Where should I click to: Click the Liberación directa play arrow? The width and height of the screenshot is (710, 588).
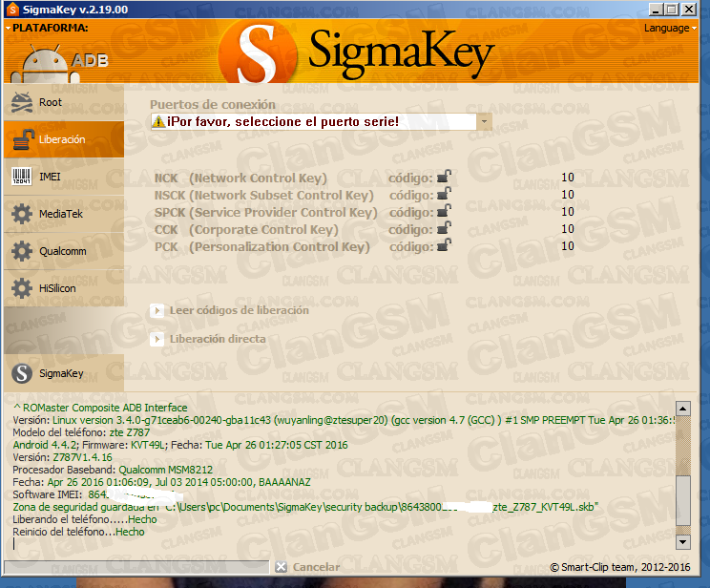click(x=157, y=339)
